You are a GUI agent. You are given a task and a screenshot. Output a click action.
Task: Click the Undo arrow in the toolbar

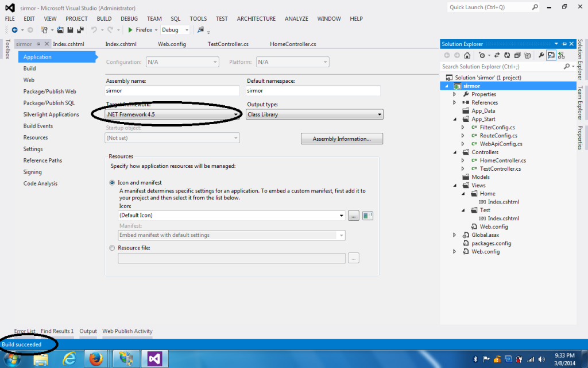tap(94, 30)
